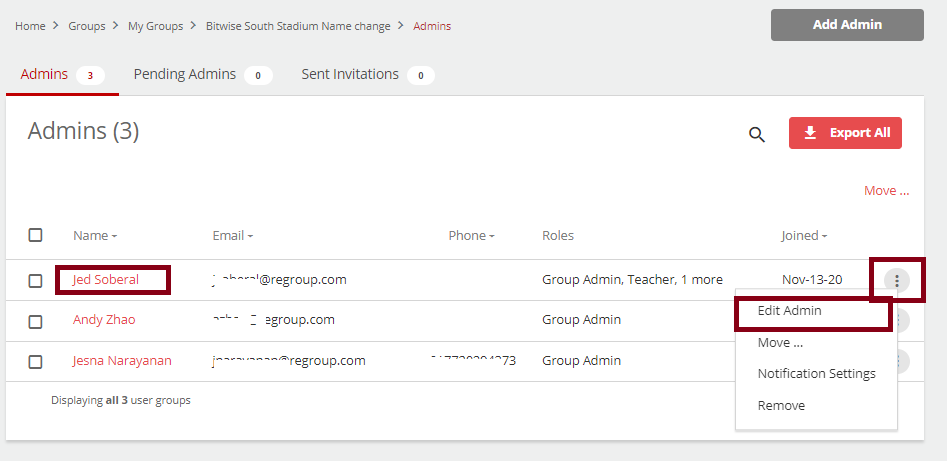Open three-dot menu for Jed Soberal
This screenshot has width=947, height=461.
(x=897, y=280)
